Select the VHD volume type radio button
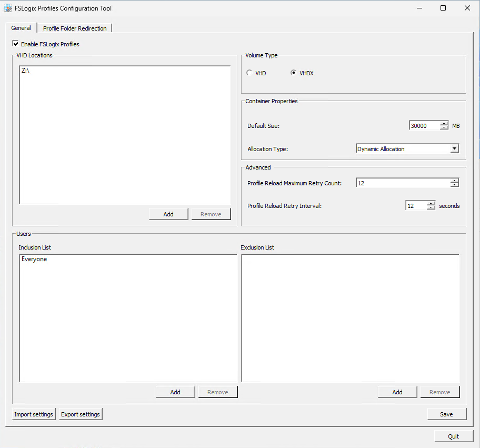480x448 pixels. (249, 73)
